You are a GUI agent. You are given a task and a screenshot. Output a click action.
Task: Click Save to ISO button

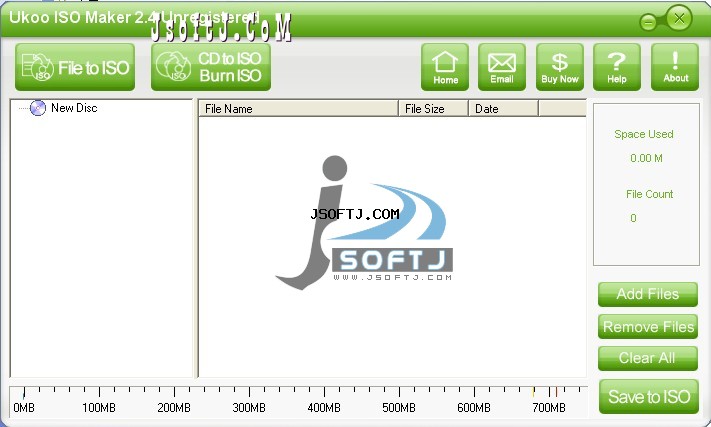click(x=648, y=397)
